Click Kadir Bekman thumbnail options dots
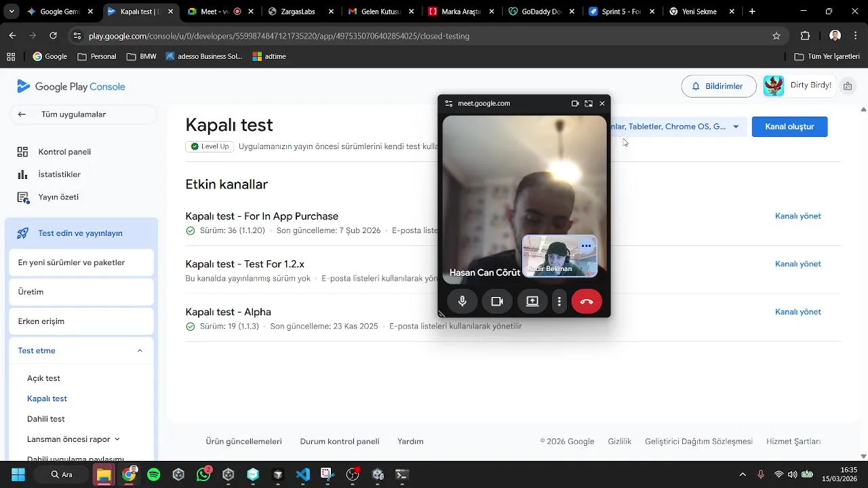This screenshot has height=488, width=868. pos(586,246)
